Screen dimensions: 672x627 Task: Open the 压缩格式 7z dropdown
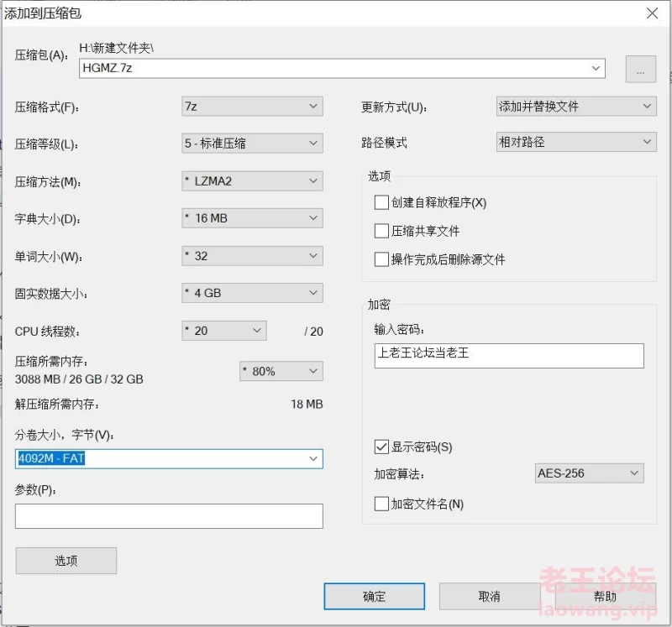coord(252,107)
